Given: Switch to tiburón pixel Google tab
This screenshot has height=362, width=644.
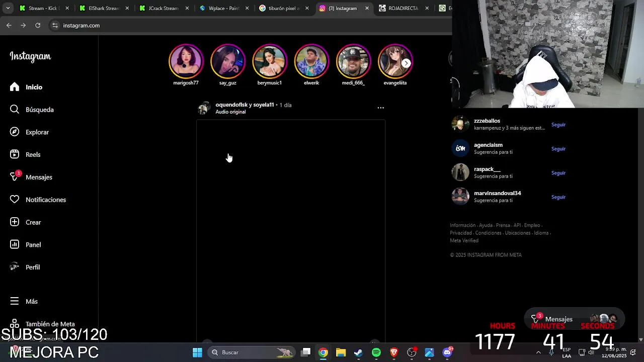Looking at the screenshot, I should (283, 8).
